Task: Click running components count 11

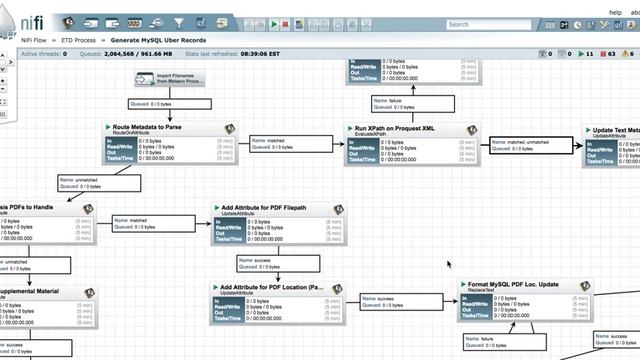Action: [x=586, y=54]
